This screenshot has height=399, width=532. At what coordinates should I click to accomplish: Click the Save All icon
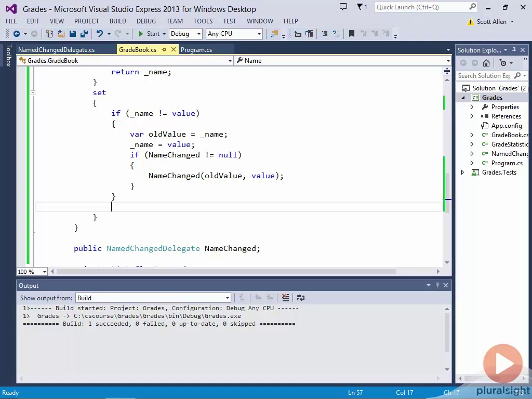click(84, 34)
